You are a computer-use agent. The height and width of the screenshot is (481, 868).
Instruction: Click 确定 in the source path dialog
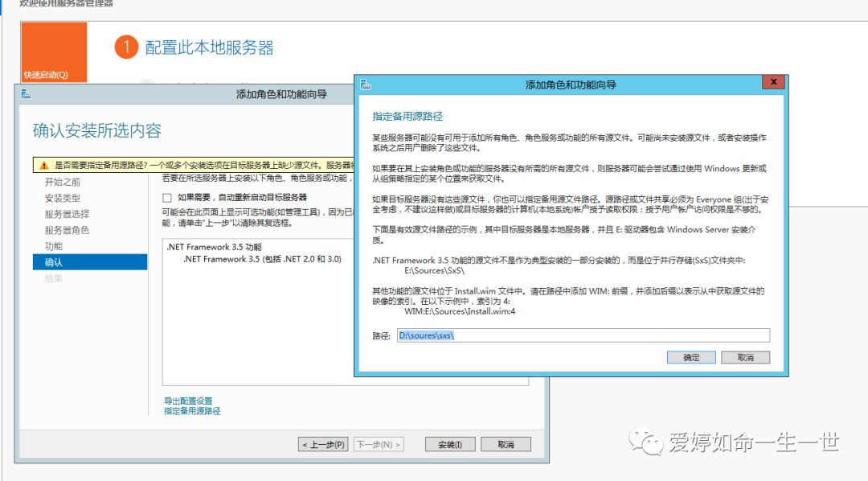point(691,357)
